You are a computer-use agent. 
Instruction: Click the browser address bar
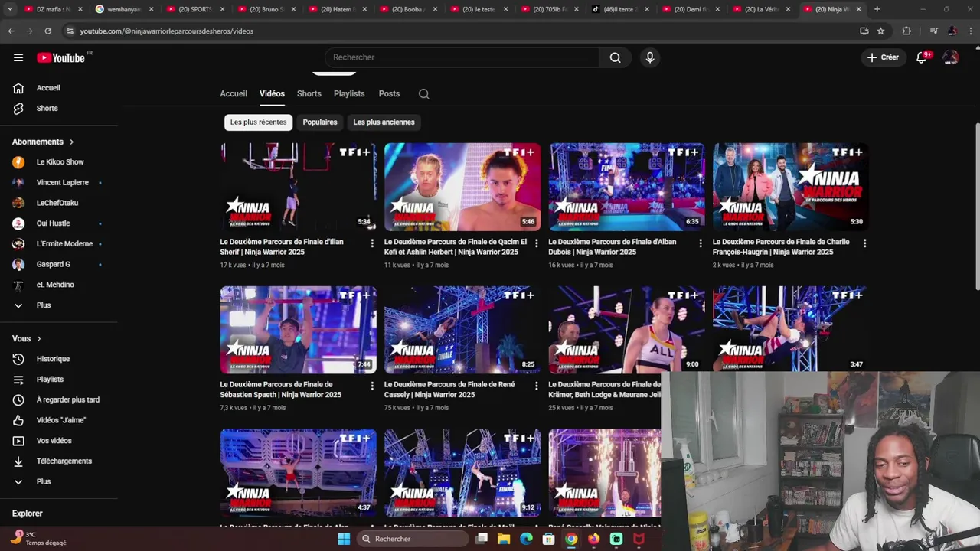(459, 31)
